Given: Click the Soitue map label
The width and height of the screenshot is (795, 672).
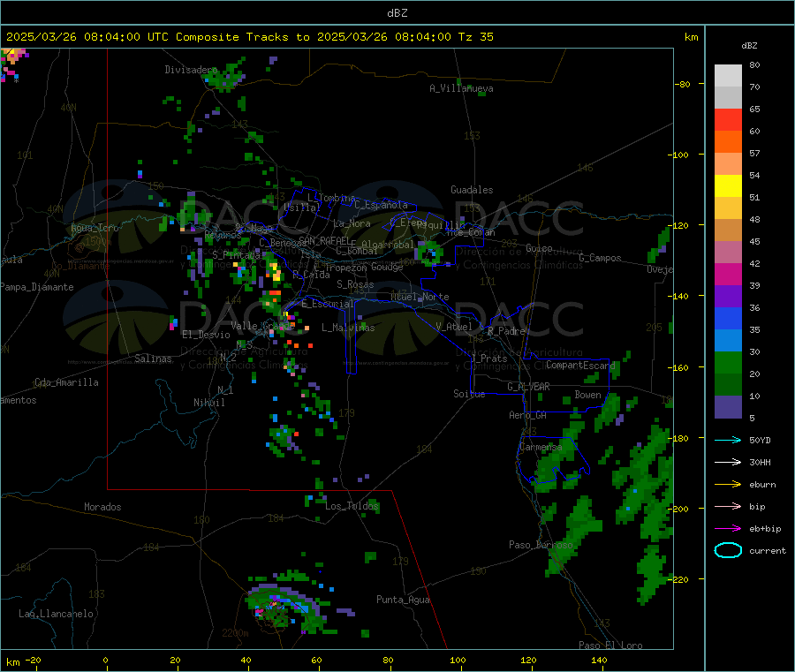Looking at the screenshot, I should click(469, 394).
